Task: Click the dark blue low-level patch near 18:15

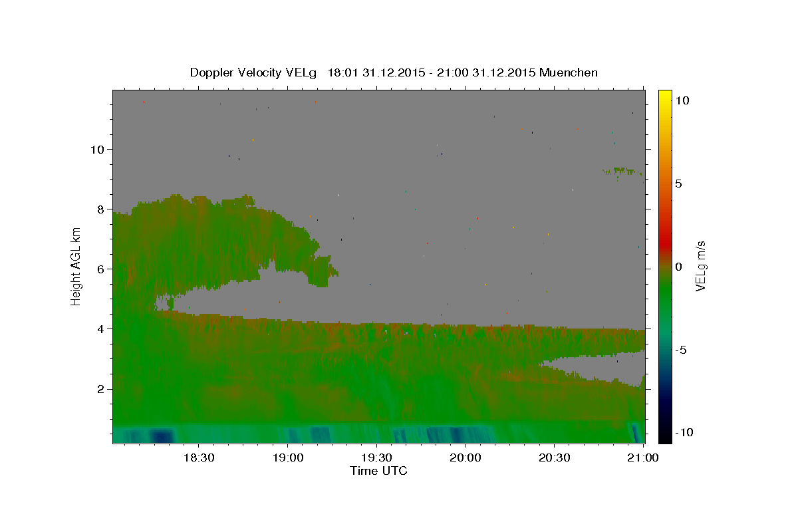Action: [x=162, y=436]
